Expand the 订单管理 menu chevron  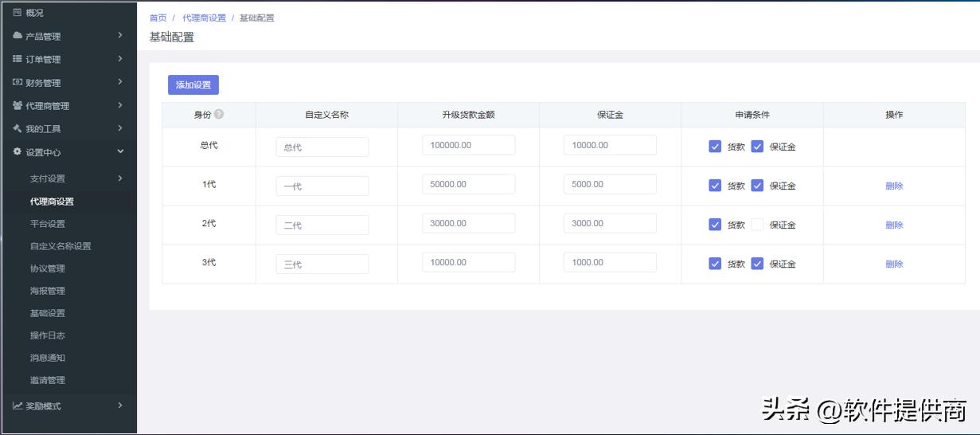point(120,58)
